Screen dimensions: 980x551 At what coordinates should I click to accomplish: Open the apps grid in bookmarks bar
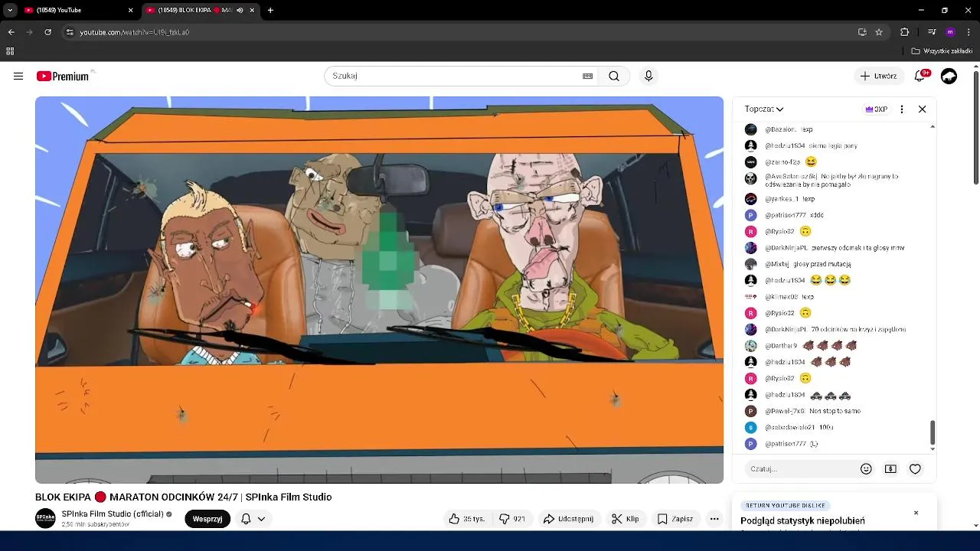(x=10, y=51)
